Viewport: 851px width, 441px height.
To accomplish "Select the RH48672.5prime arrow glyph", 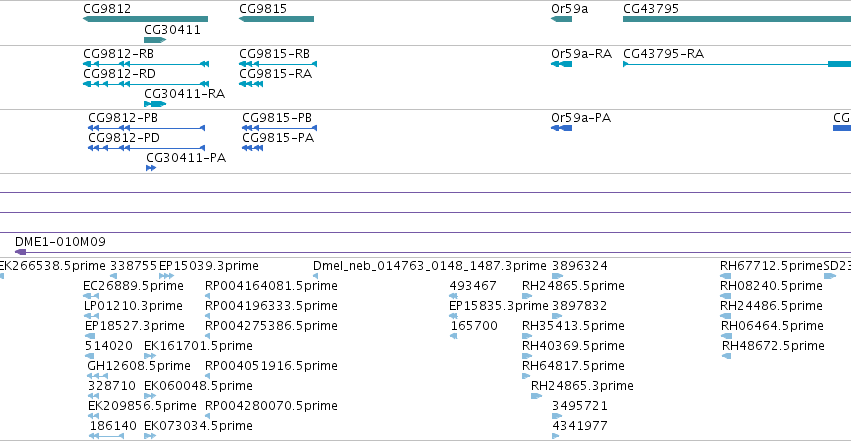I will click(x=727, y=356).
